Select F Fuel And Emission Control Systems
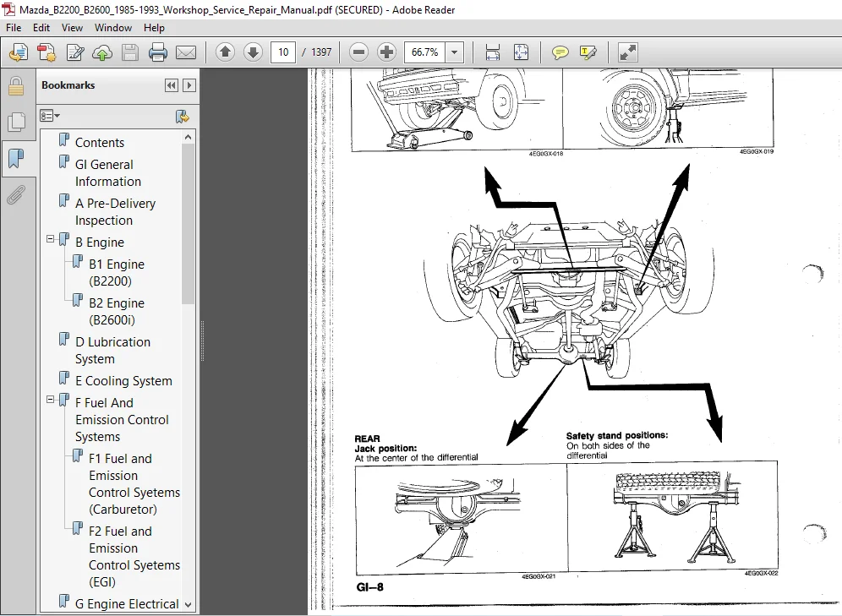The width and height of the screenshot is (842, 616). 122,420
